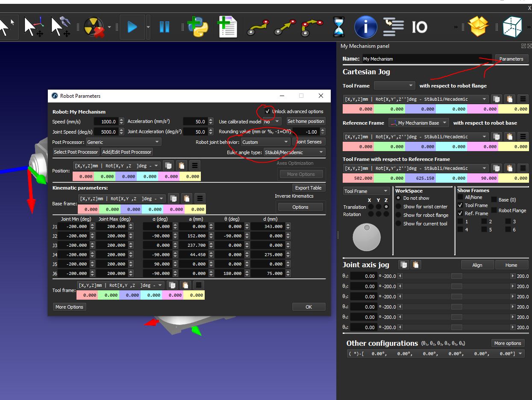The width and height of the screenshot is (532, 400).
Task: Select Show for wrist center radio button
Action: tap(399, 207)
